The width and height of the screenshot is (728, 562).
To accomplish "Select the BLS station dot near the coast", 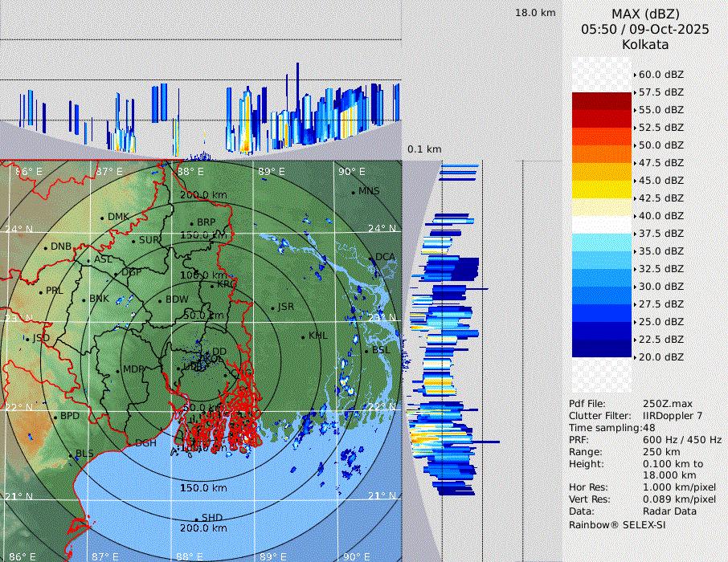I will click(x=70, y=455).
